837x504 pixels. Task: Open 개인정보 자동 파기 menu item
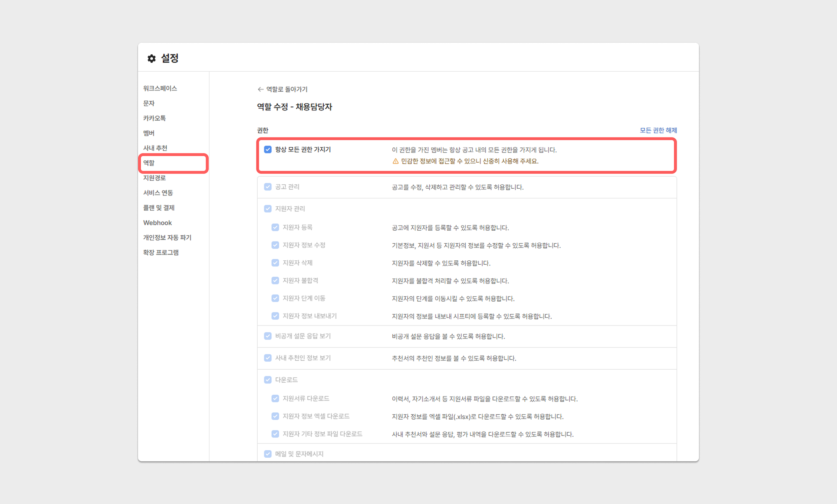coord(167,238)
